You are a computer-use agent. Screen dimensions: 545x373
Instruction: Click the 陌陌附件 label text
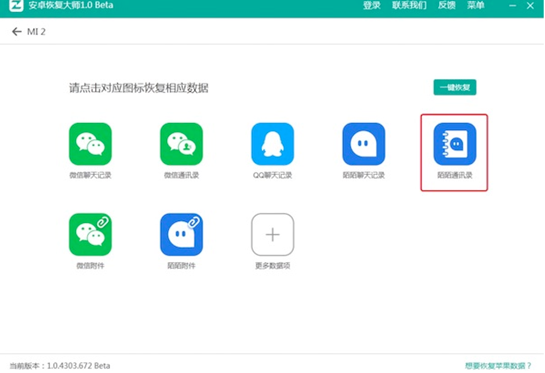click(181, 266)
